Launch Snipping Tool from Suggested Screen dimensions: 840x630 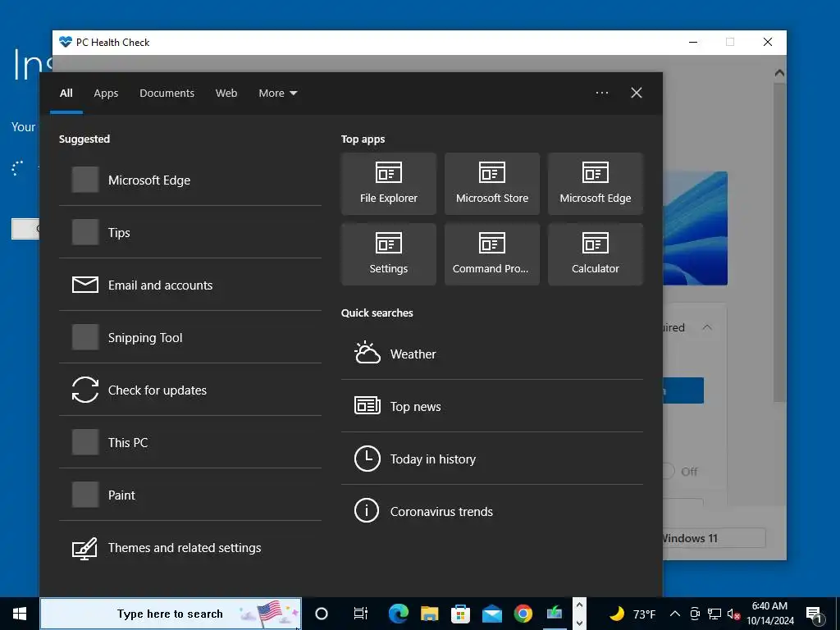click(190, 337)
